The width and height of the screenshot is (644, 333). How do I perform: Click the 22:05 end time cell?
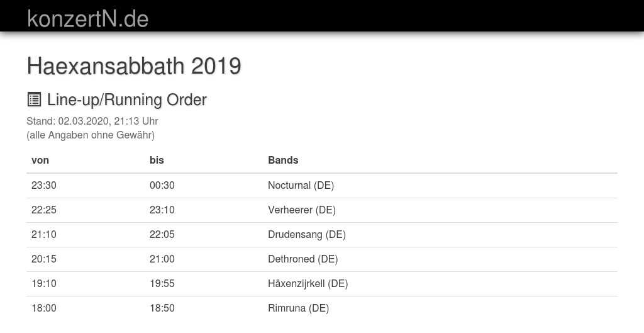(162, 234)
